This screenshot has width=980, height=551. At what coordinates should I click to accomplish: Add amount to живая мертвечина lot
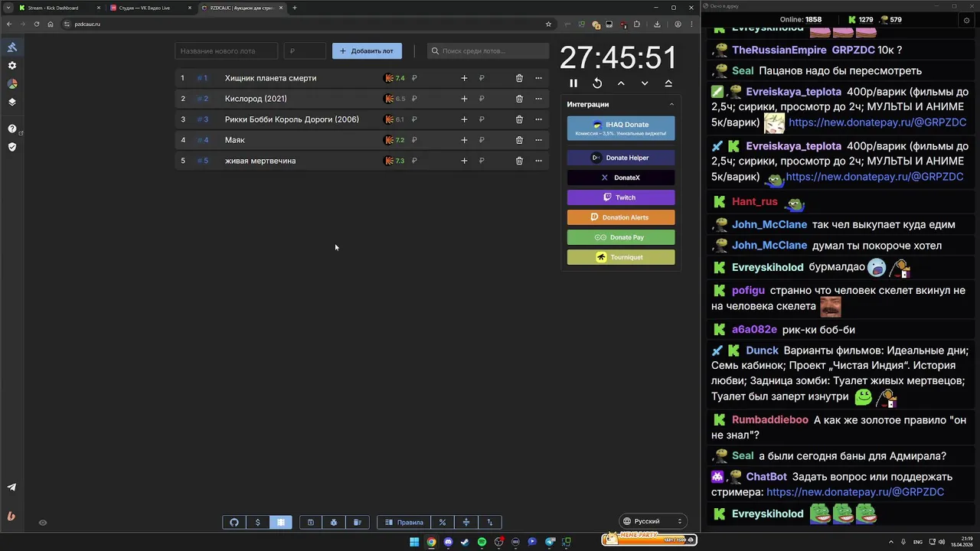click(464, 161)
